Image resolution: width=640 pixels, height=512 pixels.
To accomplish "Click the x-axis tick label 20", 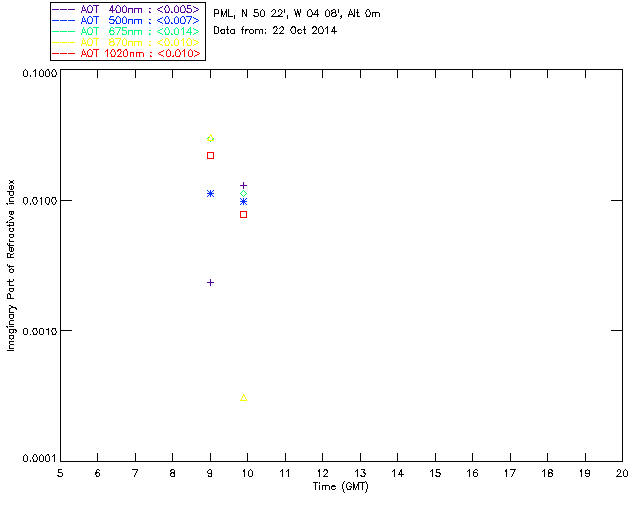I will pos(622,473).
